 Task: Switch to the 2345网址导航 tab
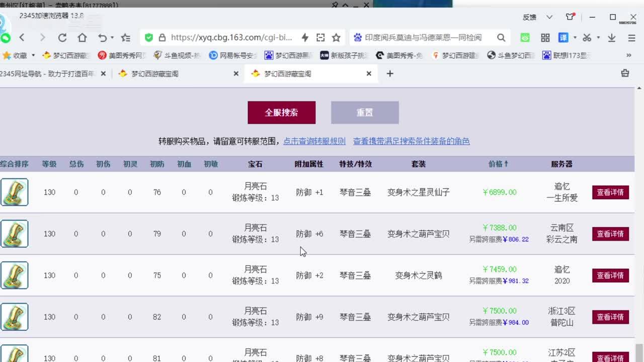coord(48,73)
